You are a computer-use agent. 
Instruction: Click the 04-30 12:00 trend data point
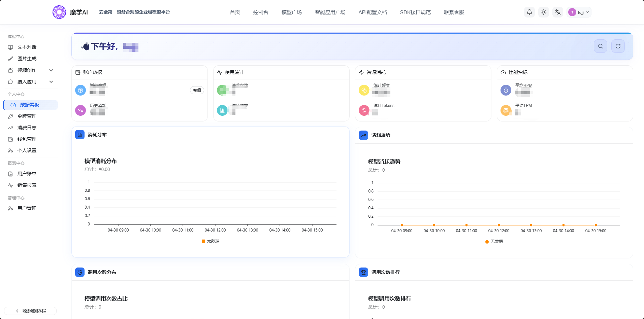point(499,225)
